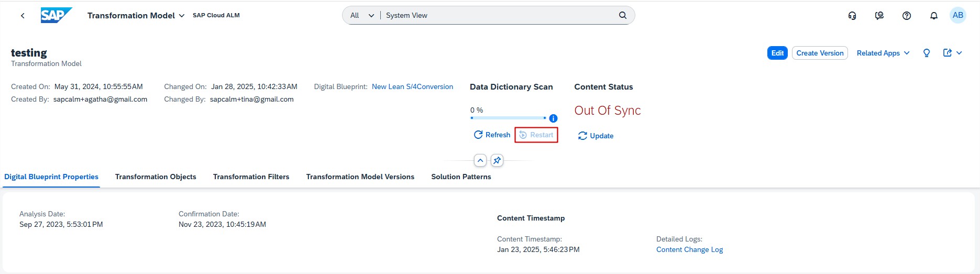This screenshot has height=274, width=980.
Task: Open the AB user profile avatar
Action: [957, 15]
